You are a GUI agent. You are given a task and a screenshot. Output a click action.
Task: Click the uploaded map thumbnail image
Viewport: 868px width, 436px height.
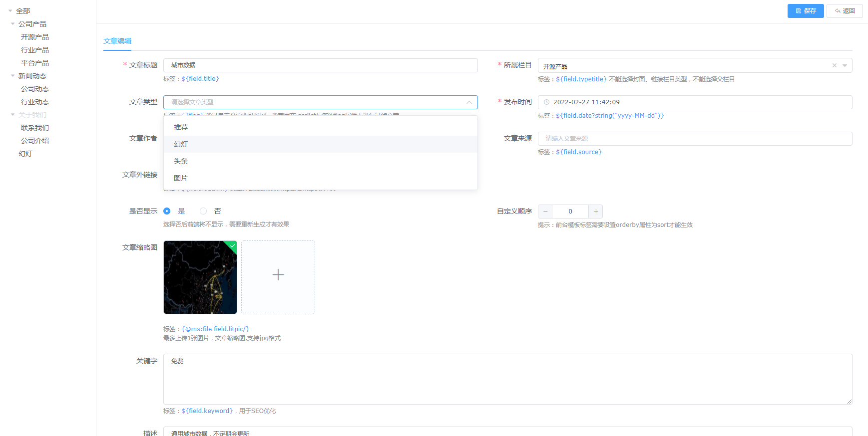pyautogui.click(x=200, y=277)
